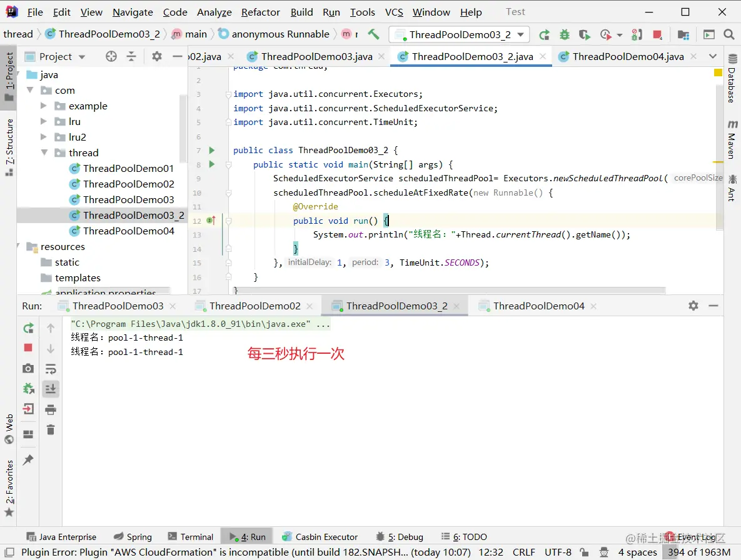Toggle read-only lock icon in status bar
This screenshot has height=560, width=741.
[x=585, y=552]
